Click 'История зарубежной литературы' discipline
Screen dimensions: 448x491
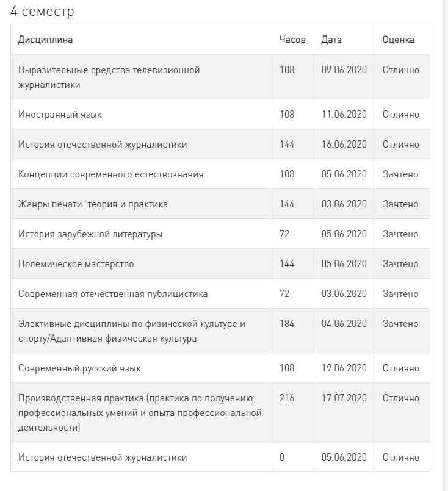(x=90, y=234)
